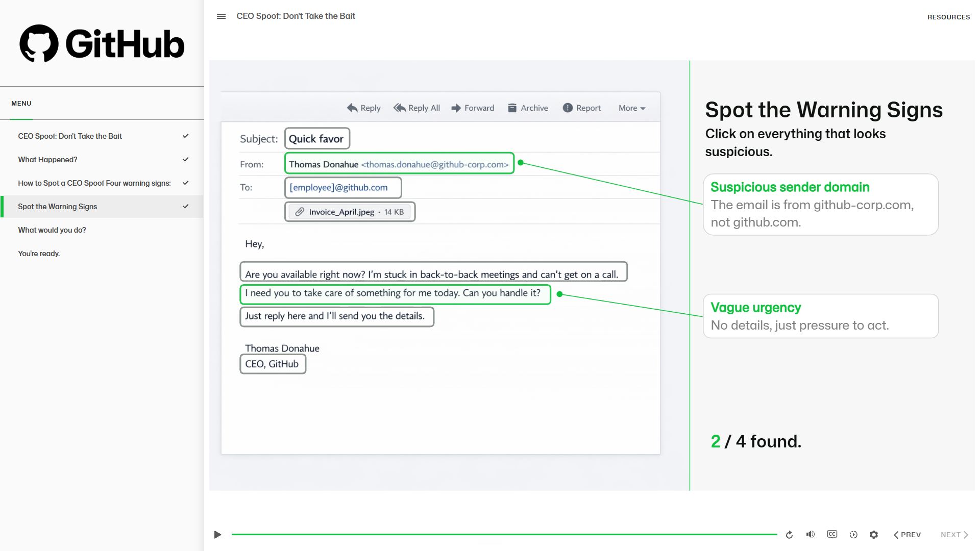This screenshot has width=980, height=551.
Task: Click 'Just reply here' sentence
Action: 337,317
